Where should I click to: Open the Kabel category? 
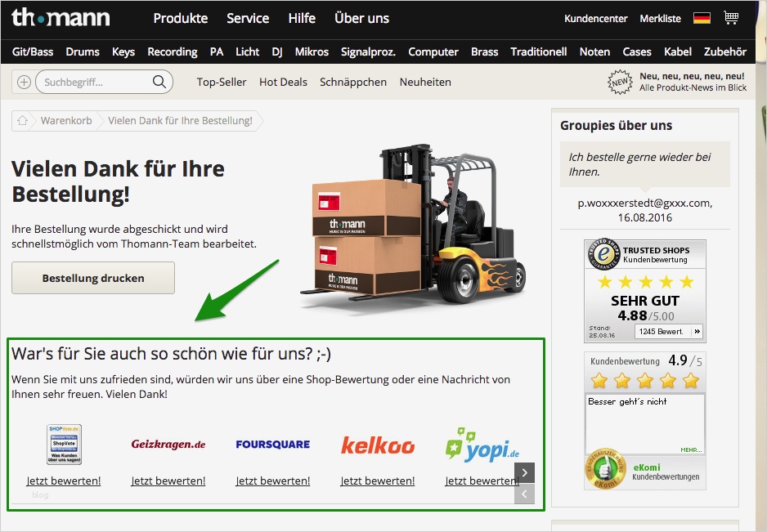pyautogui.click(x=678, y=51)
